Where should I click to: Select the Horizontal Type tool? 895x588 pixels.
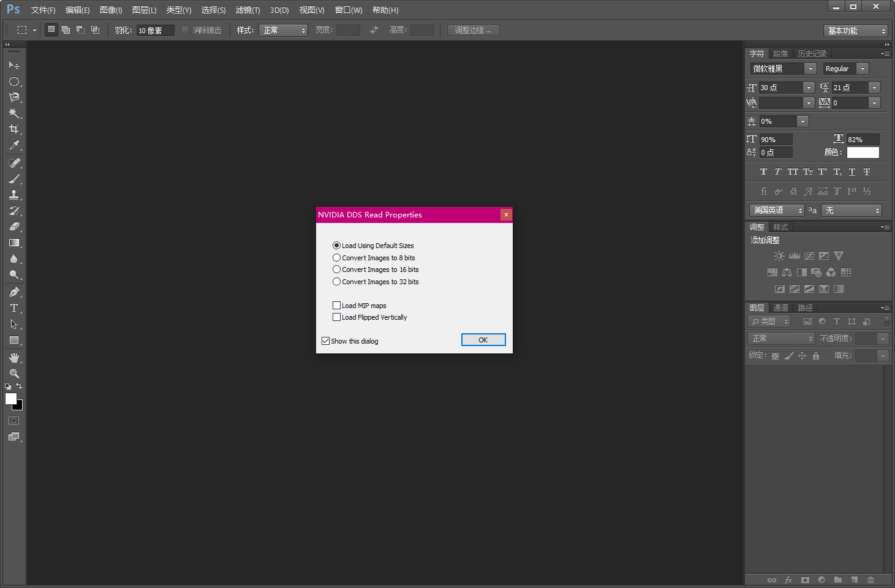pyautogui.click(x=14, y=308)
